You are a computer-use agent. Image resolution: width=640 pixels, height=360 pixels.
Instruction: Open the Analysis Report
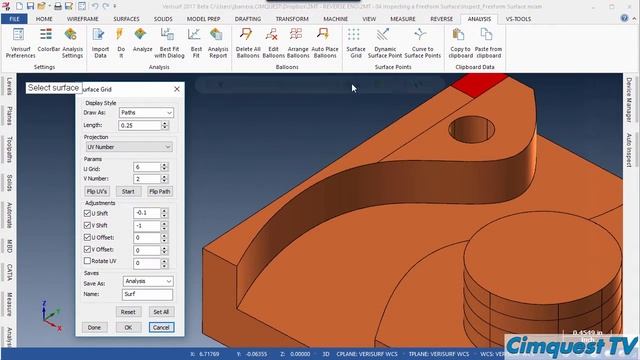[218, 43]
